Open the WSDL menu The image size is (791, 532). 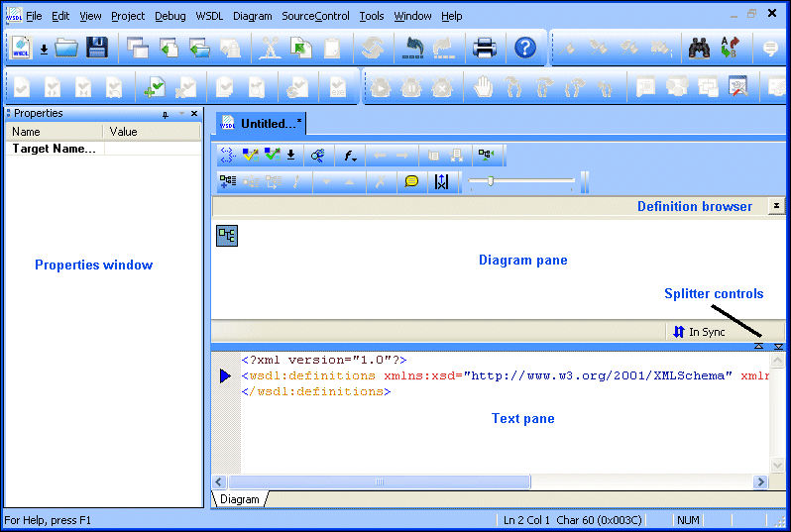point(209,16)
